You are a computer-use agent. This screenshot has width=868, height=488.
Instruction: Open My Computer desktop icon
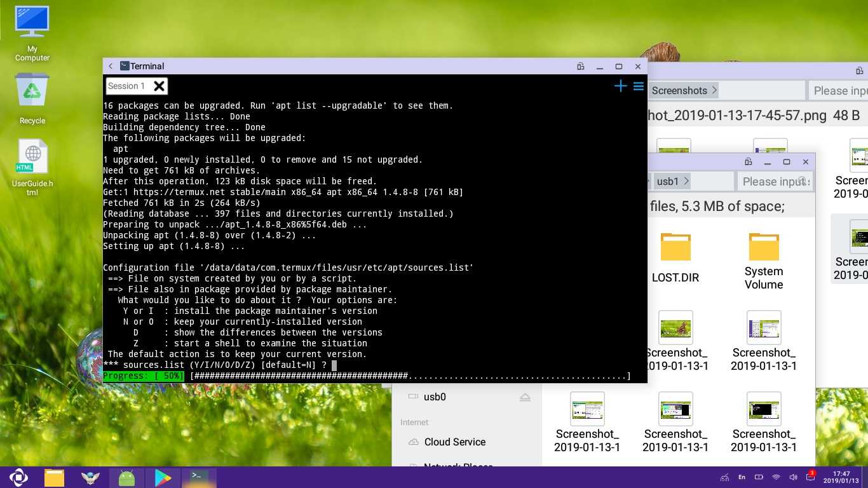coord(32,34)
